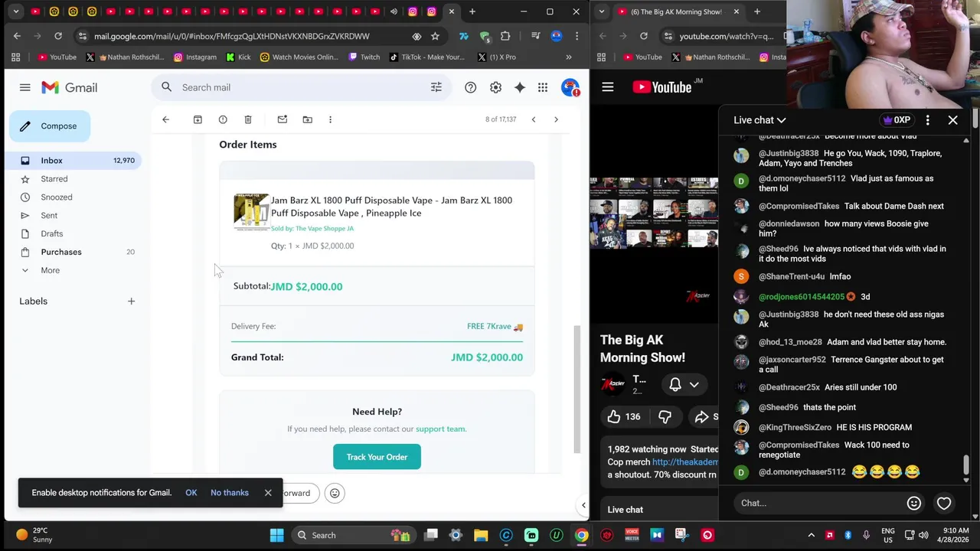980x551 pixels.
Task: Create new label plus icon
Action: 131,301
